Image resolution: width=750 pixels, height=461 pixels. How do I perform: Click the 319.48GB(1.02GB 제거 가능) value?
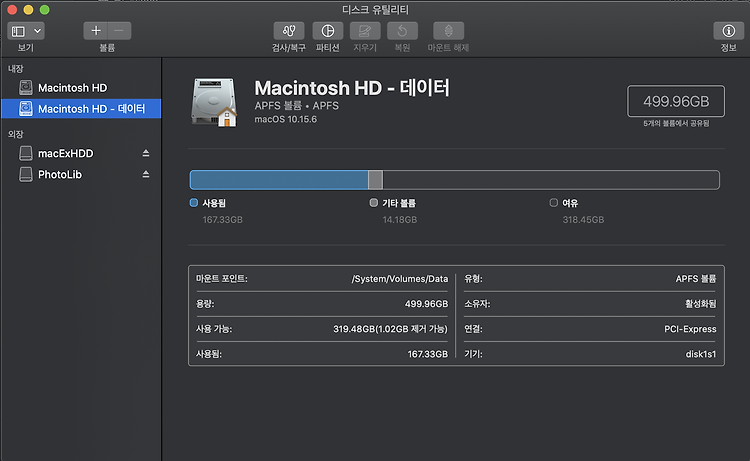[390, 329]
